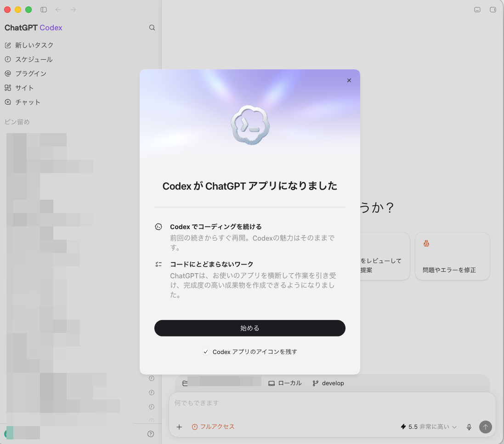The width and height of the screenshot is (504, 444).
Task: Click the microphone dictation icon
Action: tap(469, 427)
